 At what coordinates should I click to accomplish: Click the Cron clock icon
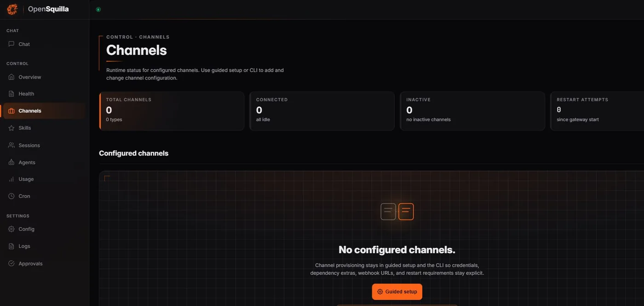click(11, 196)
